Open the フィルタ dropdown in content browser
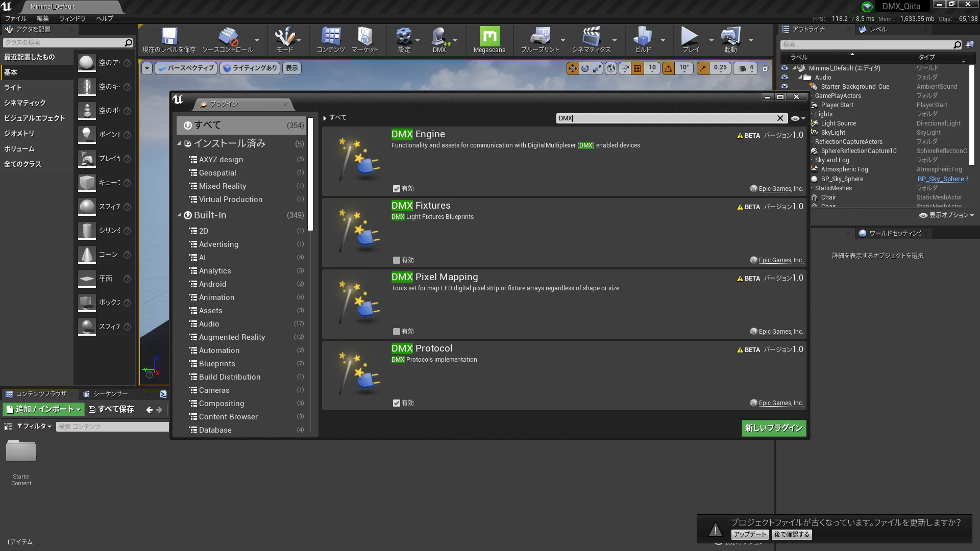 [34, 427]
